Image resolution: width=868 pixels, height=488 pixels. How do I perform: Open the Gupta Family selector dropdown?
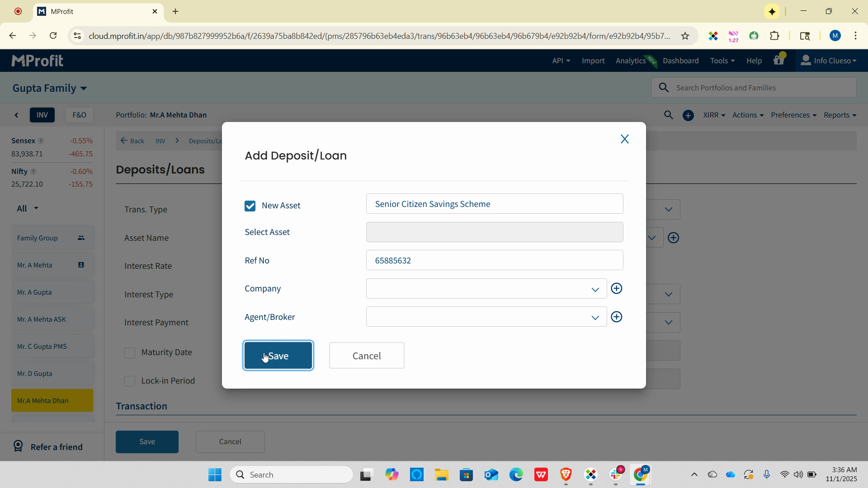[x=50, y=88]
